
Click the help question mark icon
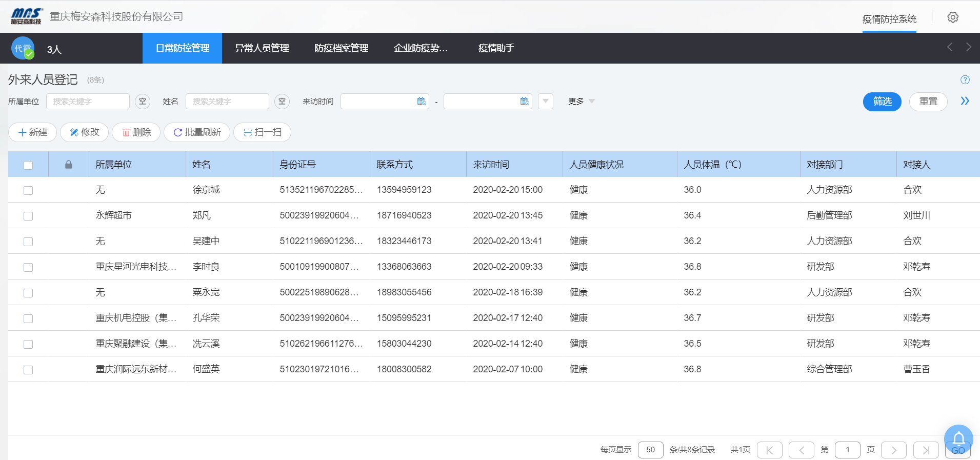[x=965, y=80]
